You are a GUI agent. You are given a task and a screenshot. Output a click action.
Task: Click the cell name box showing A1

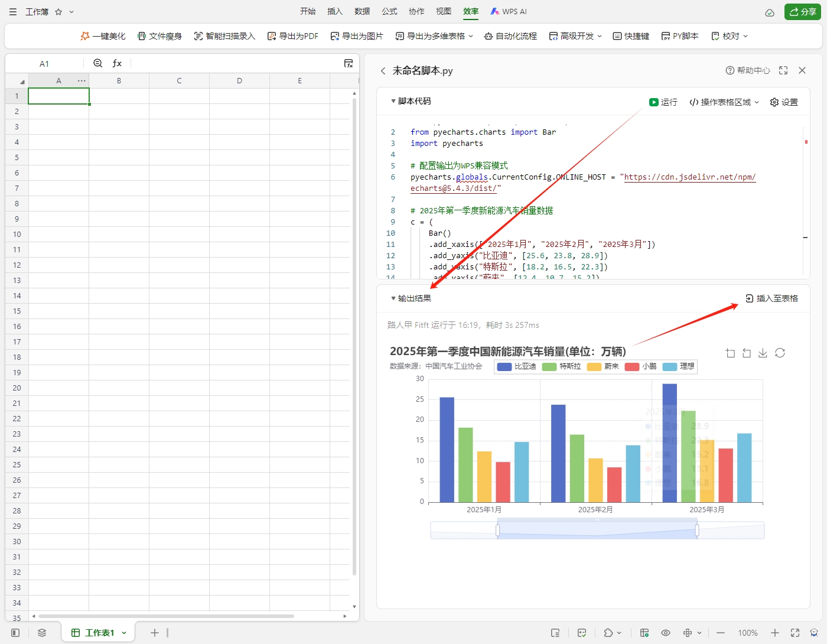click(x=44, y=64)
